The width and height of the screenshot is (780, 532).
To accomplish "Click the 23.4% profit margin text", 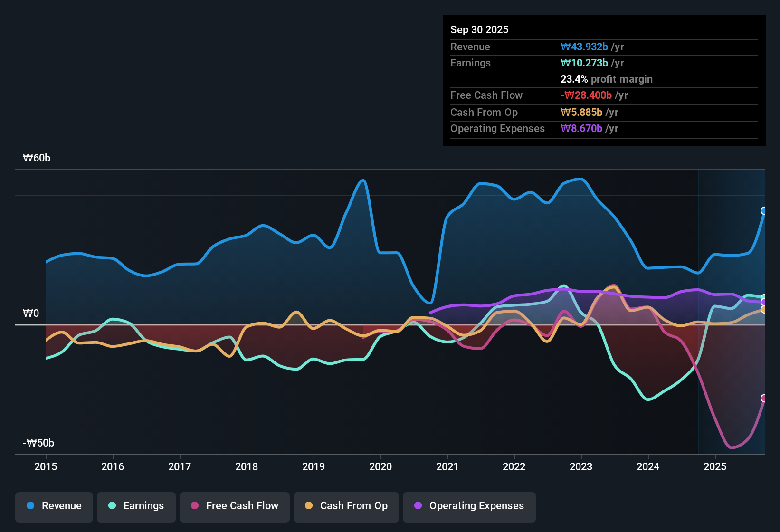I will [x=606, y=79].
